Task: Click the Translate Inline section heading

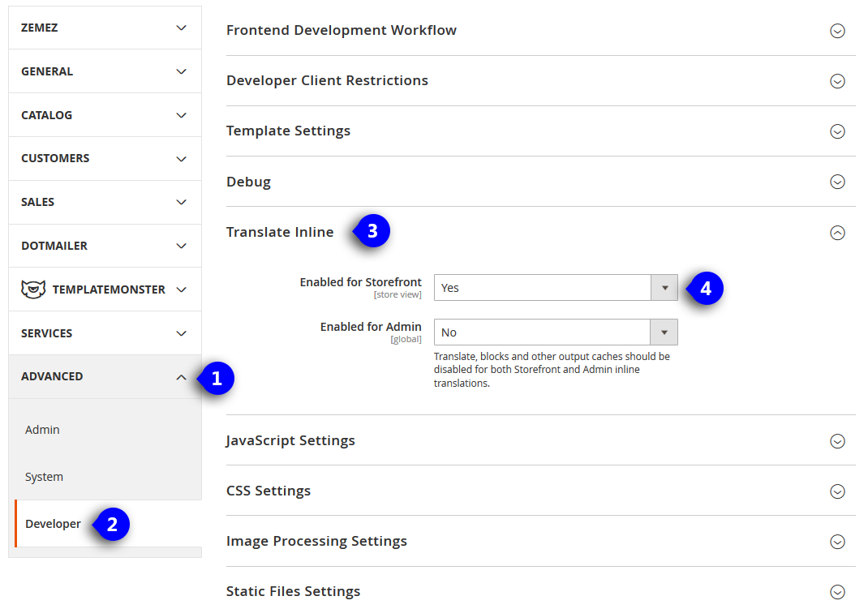Action: tap(280, 232)
